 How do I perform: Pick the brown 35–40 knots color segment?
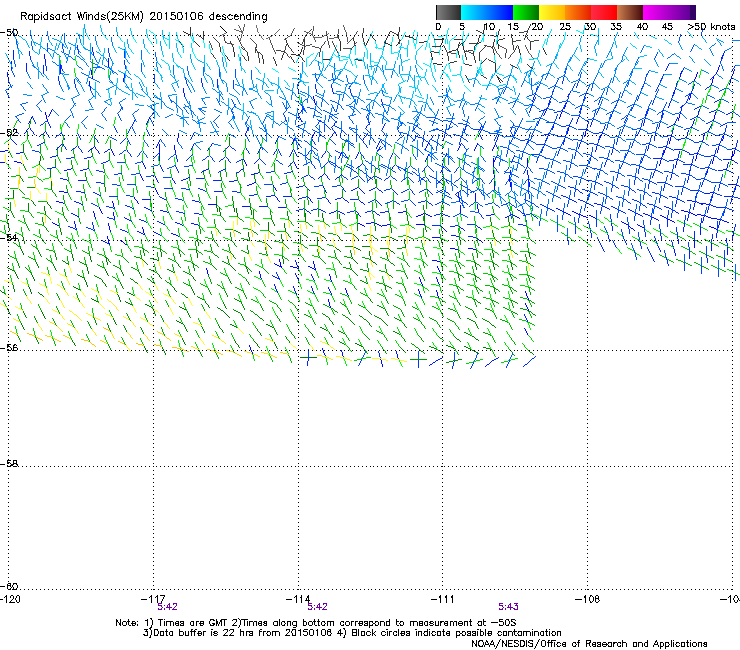630,12
